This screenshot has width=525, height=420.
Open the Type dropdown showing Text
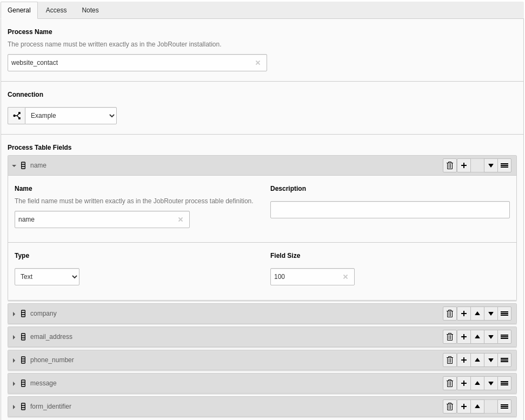(47, 277)
